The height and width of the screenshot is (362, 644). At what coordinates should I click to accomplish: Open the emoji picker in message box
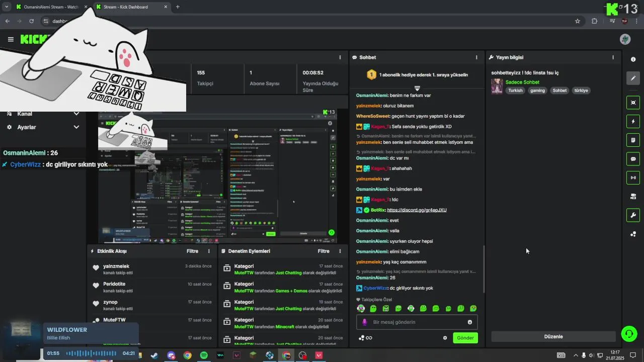tap(470, 322)
